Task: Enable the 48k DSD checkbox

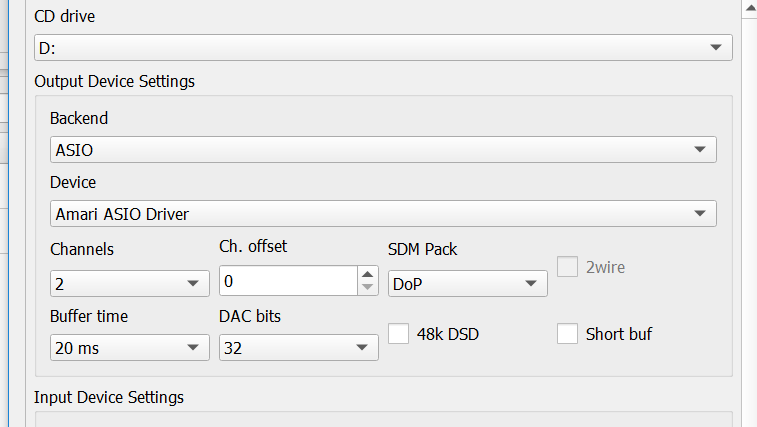Action: (x=399, y=334)
